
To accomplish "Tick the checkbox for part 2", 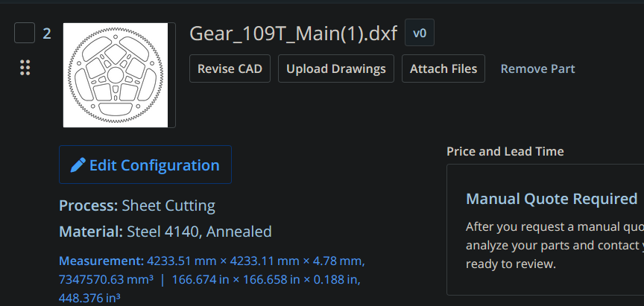I will click(x=25, y=34).
